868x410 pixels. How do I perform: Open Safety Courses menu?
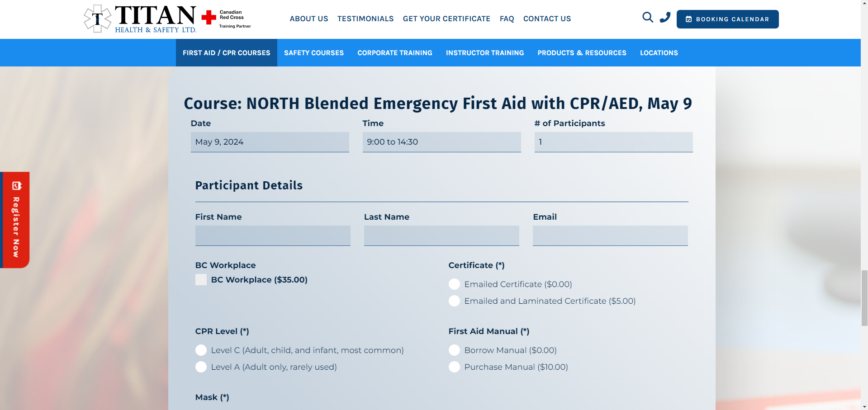314,53
